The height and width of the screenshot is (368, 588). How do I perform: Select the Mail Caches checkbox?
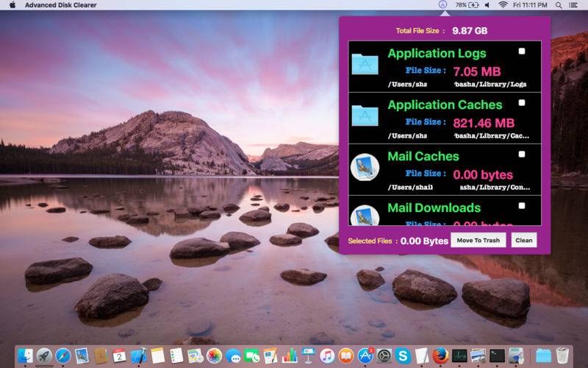pyautogui.click(x=522, y=155)
